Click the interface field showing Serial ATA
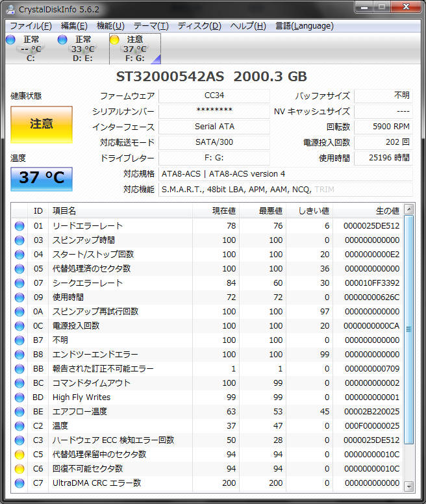The height and width of the screenshot is (504, 426). (x=214, y=127)
